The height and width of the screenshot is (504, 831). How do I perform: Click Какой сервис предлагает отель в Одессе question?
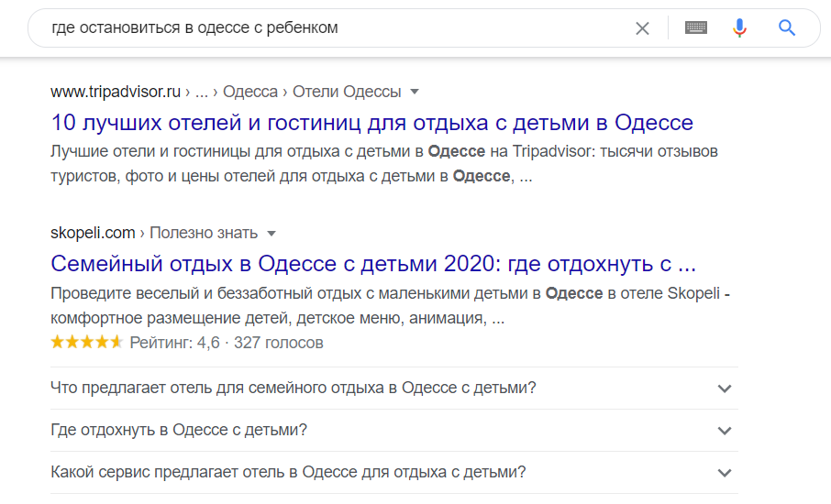[288, 472]
